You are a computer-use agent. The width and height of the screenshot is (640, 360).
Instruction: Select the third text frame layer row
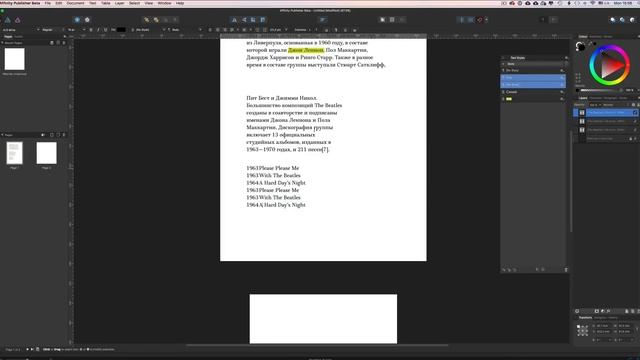coord(606,130)
